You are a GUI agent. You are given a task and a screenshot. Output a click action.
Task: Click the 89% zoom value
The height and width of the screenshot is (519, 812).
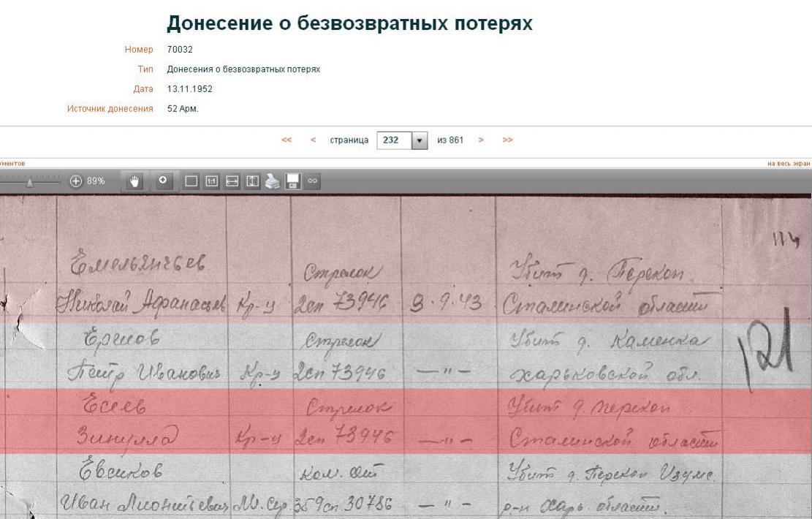coord(96,181)
